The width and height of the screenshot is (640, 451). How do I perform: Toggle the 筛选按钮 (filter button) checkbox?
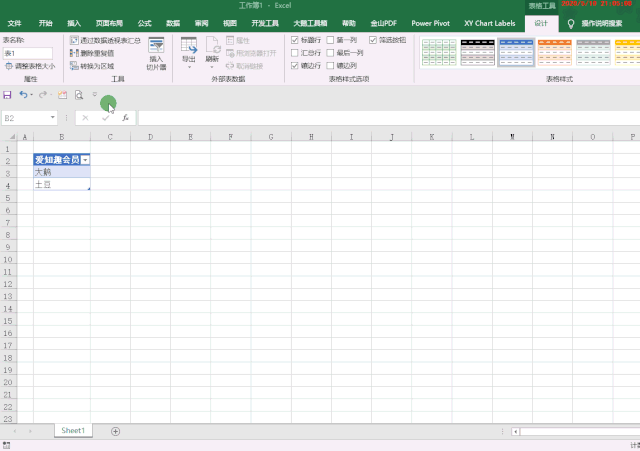tap(373, 40)
